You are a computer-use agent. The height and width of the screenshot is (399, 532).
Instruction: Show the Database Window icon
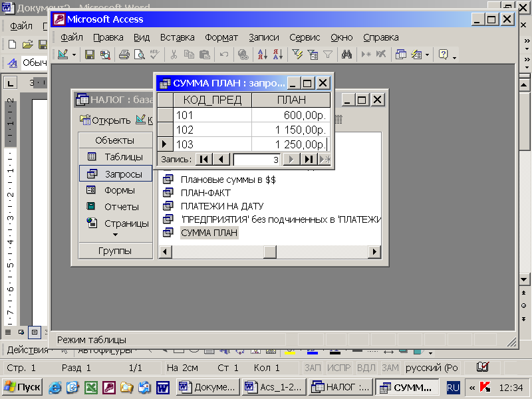(x=401, y=55)
